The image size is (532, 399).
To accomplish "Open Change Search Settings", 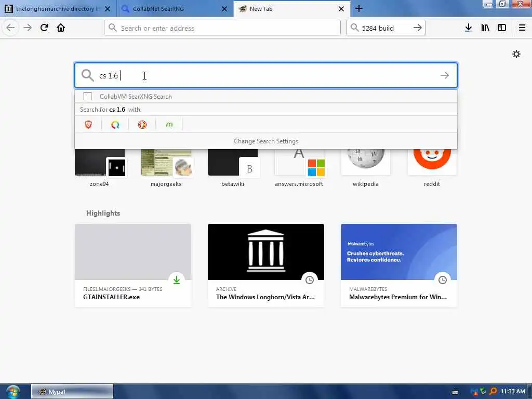I will [266, 141].
